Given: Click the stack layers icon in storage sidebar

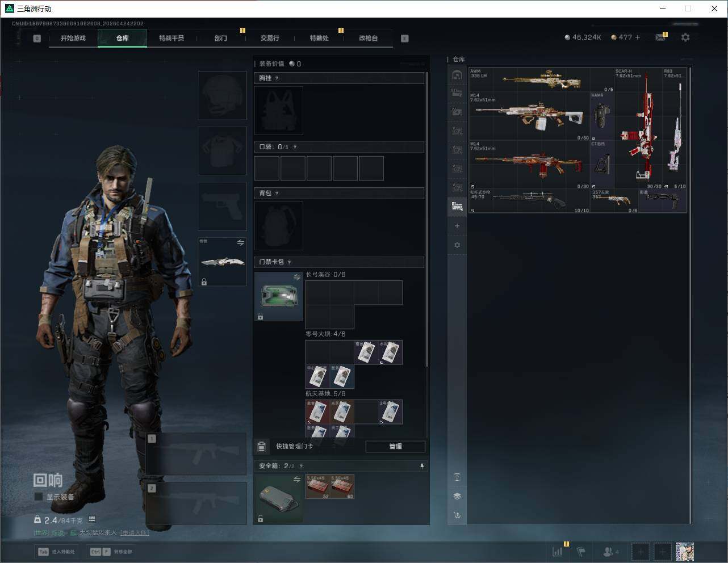Looking at the screenshot, I should tap(457, 496).
